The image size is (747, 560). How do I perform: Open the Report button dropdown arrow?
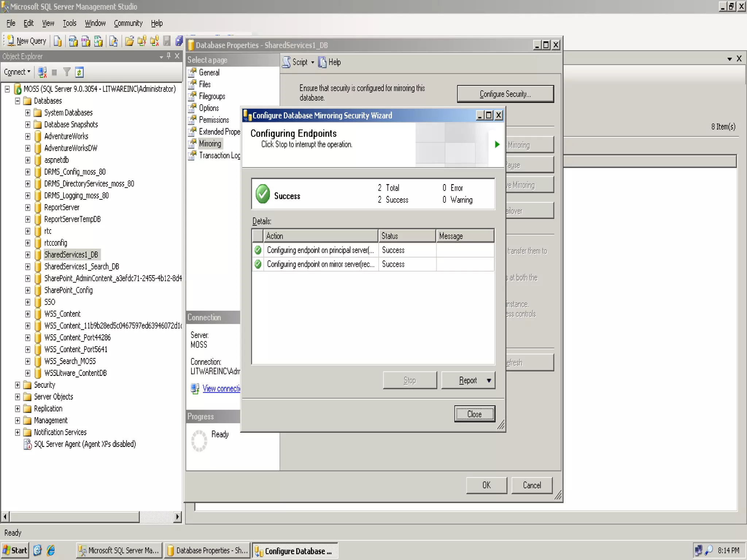489,380
